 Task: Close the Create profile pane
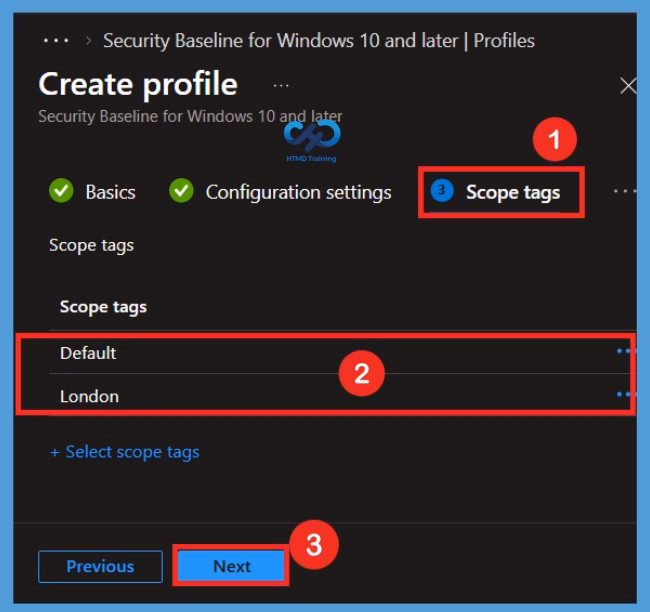point(628,86)
